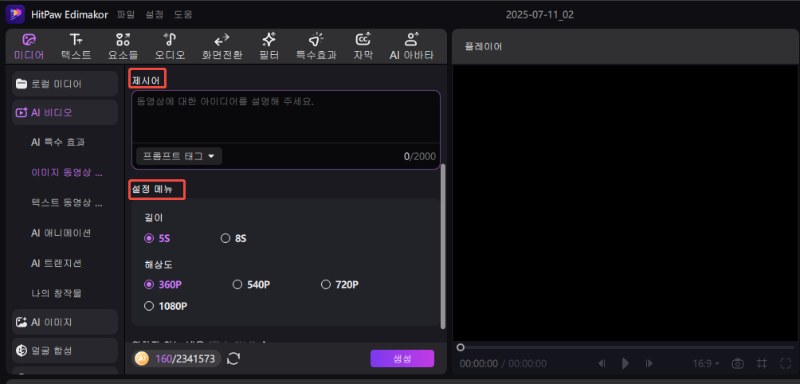
Task: Select the 8S length option
Action: tap(234, 238)
